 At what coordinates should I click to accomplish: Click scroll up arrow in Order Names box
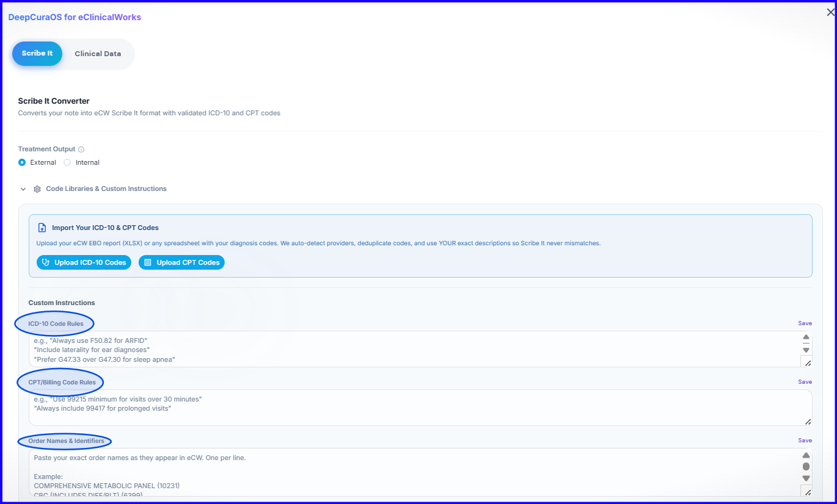(x=806, y=455)
